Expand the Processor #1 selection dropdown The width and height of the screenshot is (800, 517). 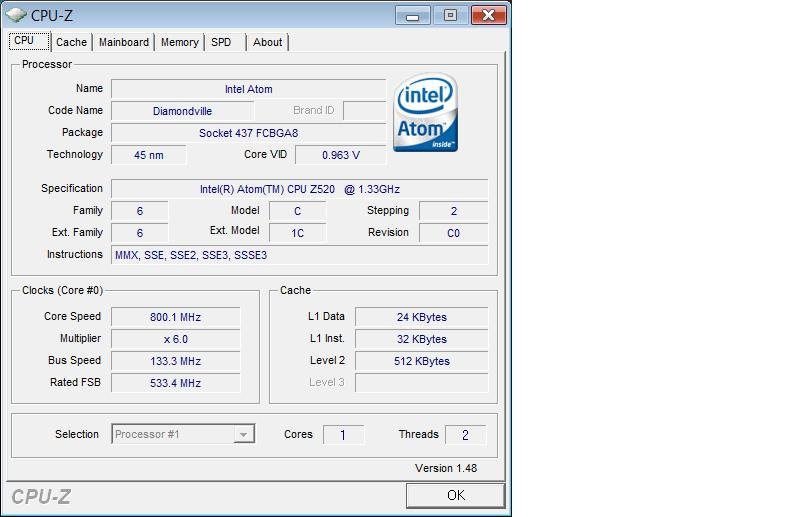pyautogui.click(x=243, y=434)
